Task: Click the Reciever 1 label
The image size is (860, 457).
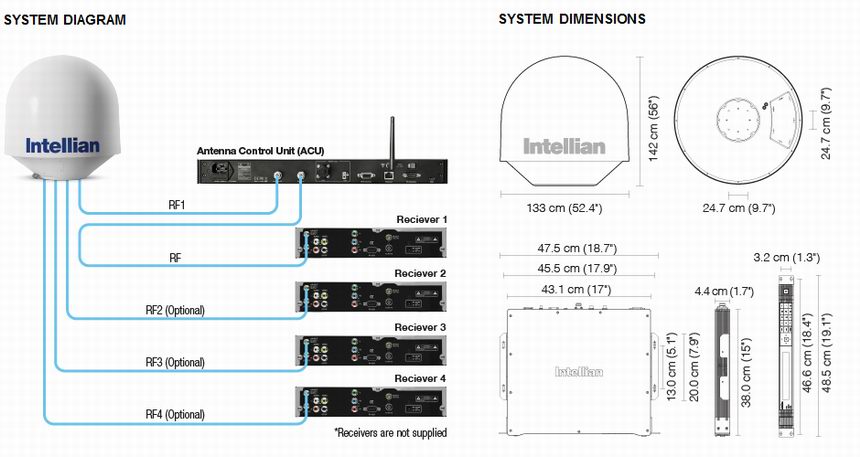Action: (422, 219)
